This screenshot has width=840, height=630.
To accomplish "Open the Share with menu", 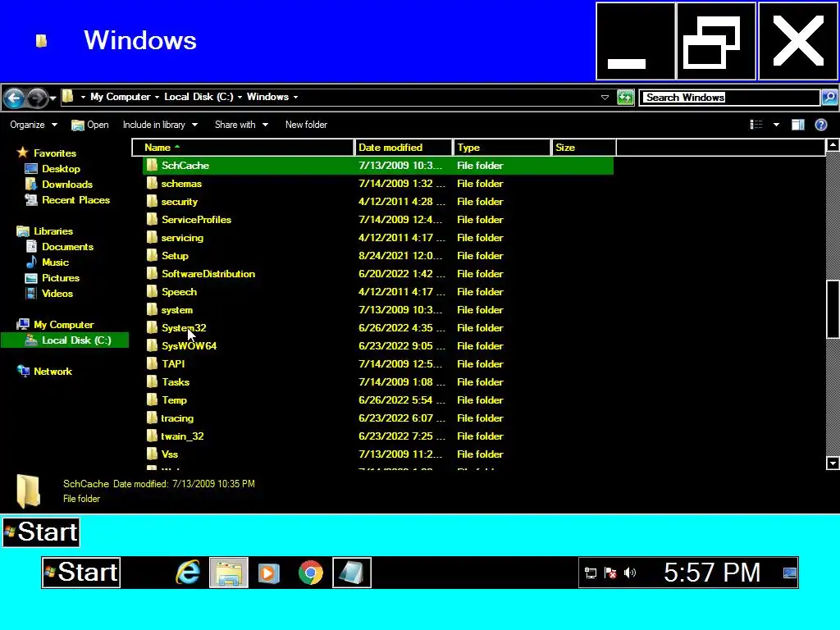I will [x=242, y=125].
